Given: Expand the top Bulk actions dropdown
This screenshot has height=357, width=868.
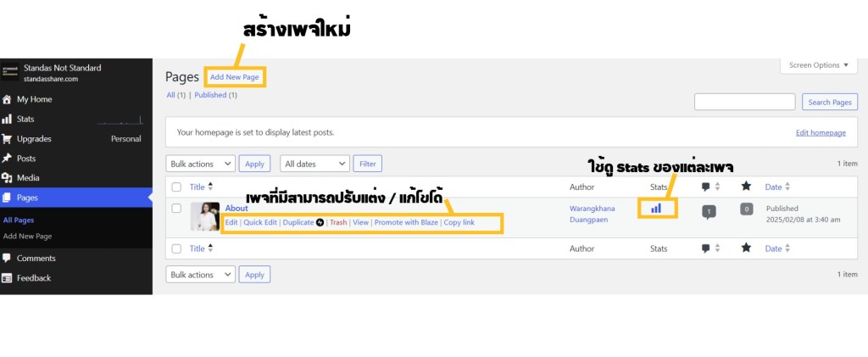Looking at the screenshot, I should 200,164.
